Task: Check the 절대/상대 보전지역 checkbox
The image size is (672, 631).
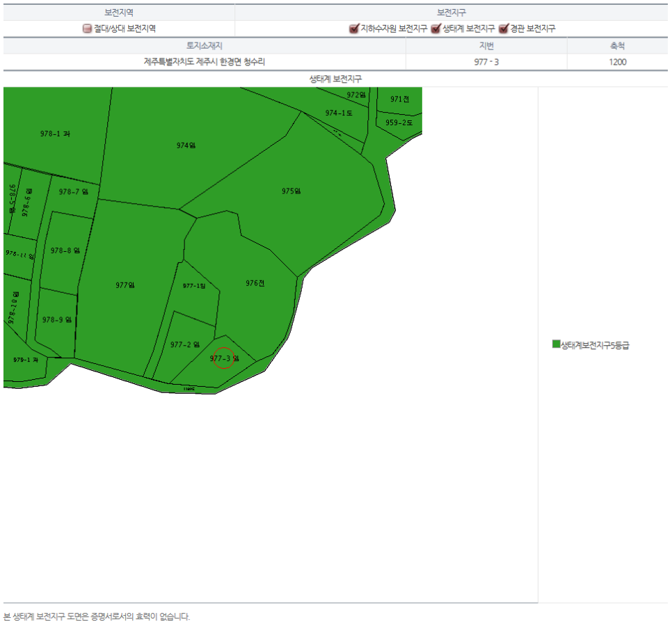Action: click(x=87, y=29)
